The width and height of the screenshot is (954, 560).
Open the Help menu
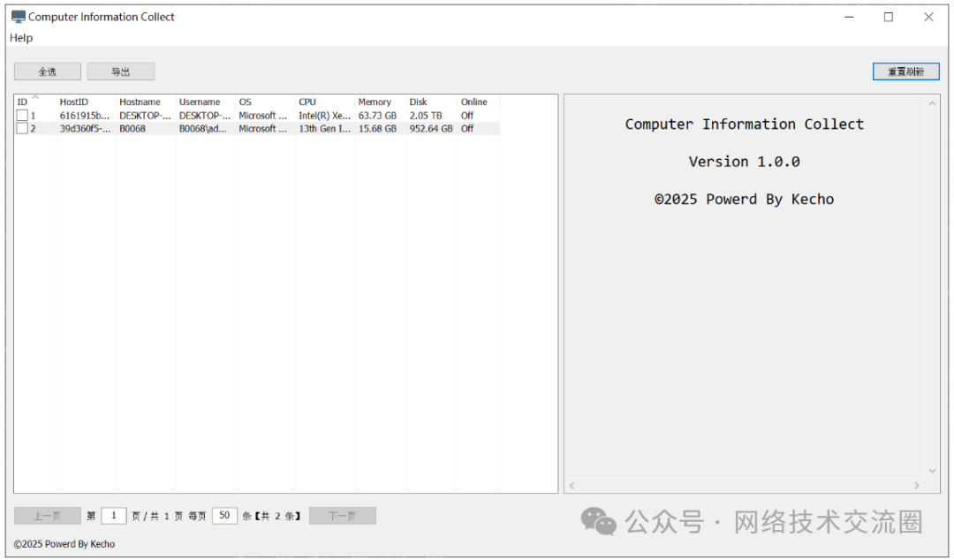(x=21, y=38)
